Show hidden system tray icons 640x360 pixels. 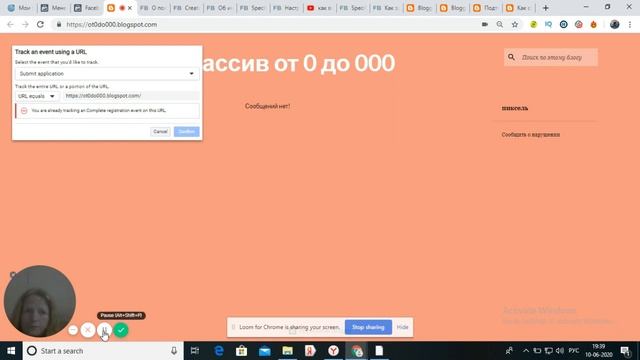tap(526, 351)
